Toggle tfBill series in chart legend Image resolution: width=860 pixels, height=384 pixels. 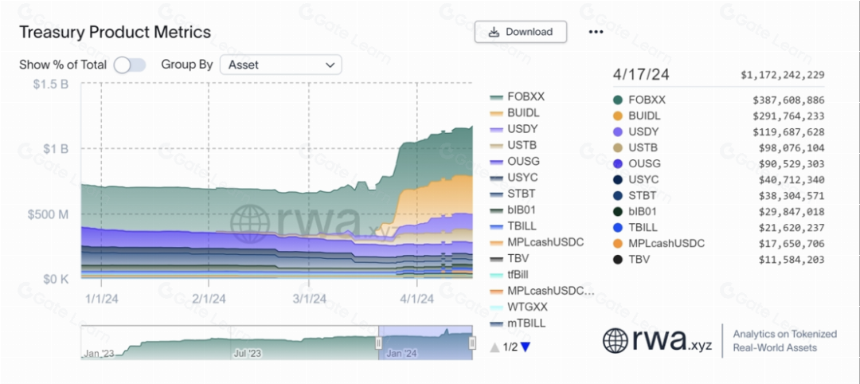point(510,274)
